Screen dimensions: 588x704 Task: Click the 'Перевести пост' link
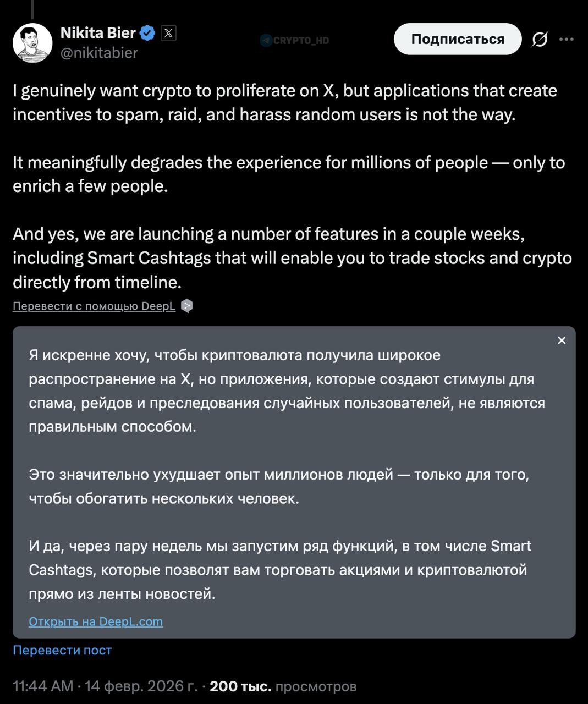(62, 650)
